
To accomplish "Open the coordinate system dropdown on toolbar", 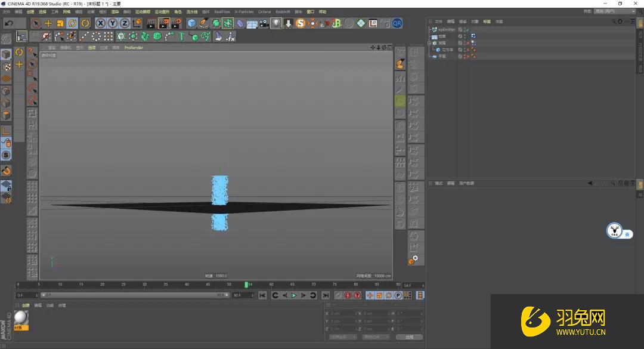I will (x=136, y=23).
